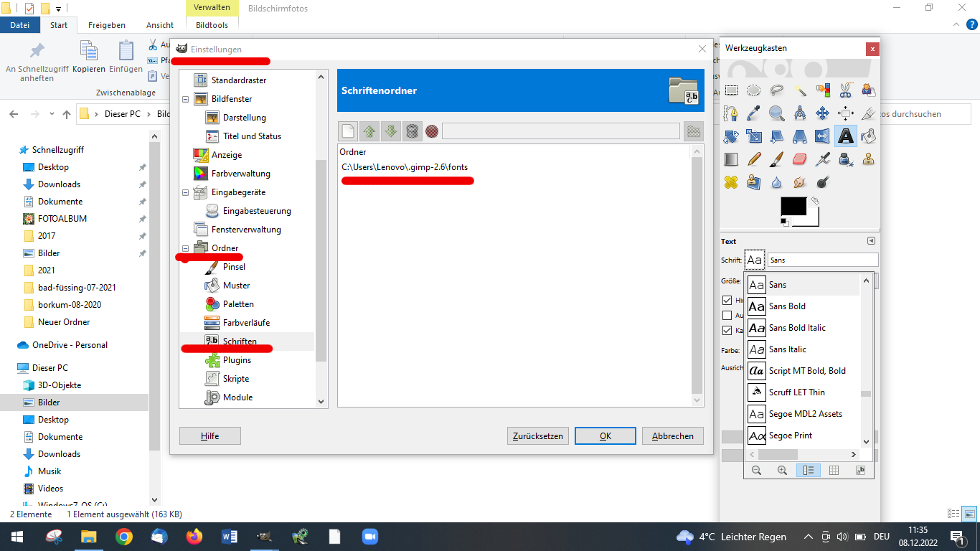
Task: Click the Zurücksetzen button
Action: 538,436
